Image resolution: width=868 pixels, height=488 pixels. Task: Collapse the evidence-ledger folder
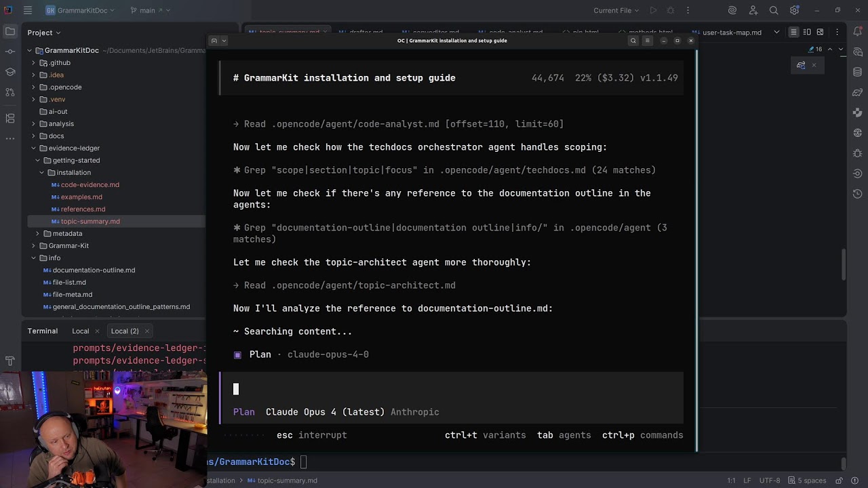coord(33,148)
